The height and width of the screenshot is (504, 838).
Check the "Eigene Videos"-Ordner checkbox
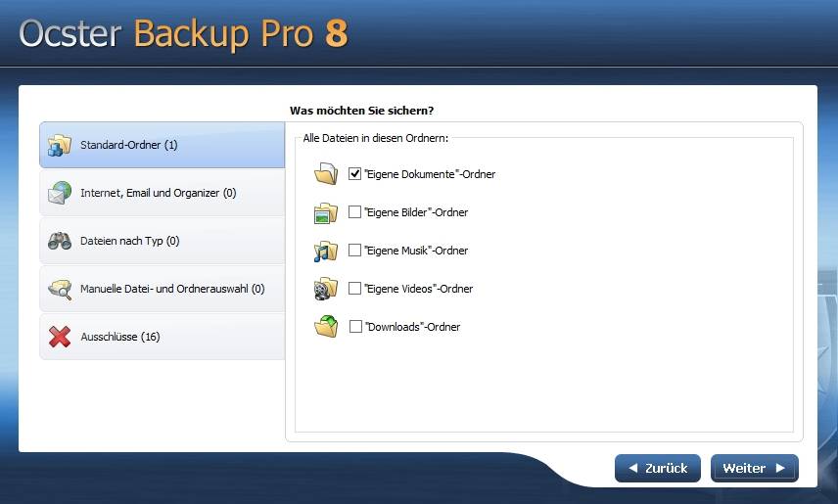pyautogui.click(x=354, y=289)
